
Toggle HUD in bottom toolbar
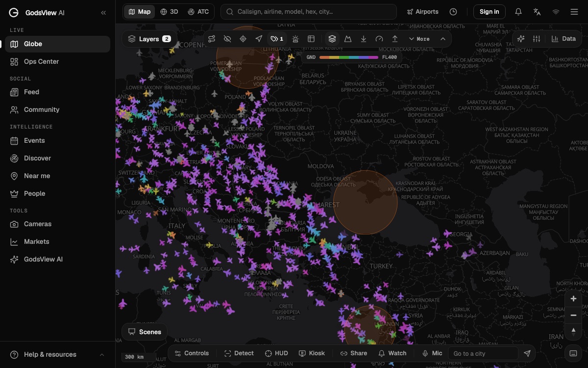[276, 353]
